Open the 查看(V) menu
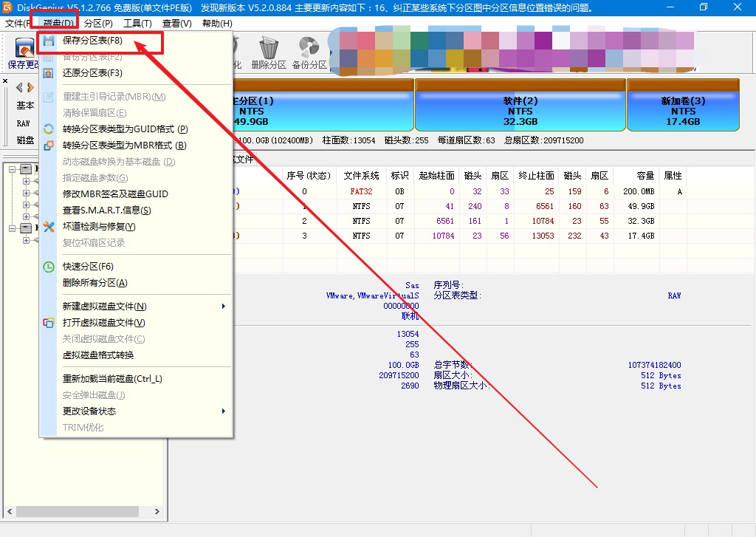The height and width of the screenshot is (537, 756). tap(177, 24)
